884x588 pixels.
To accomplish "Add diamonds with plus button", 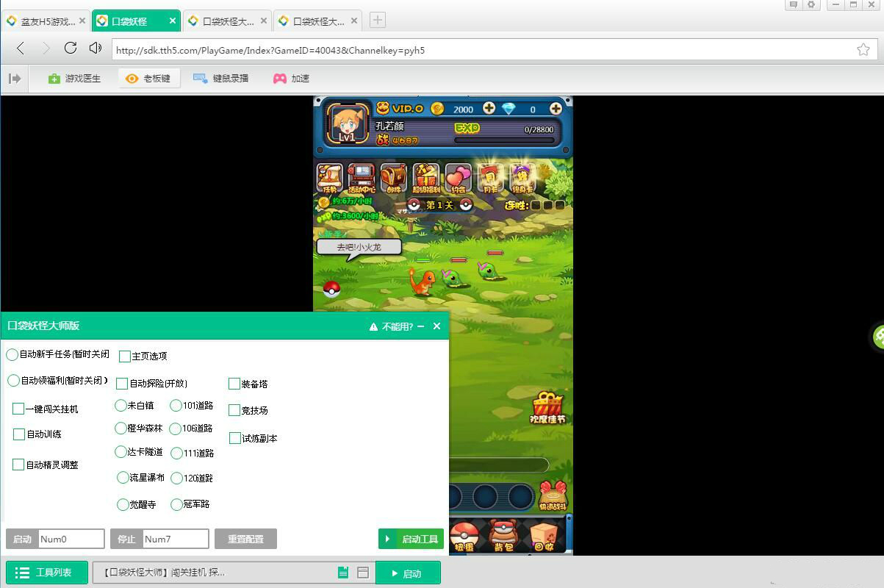I will pos(556,109).
